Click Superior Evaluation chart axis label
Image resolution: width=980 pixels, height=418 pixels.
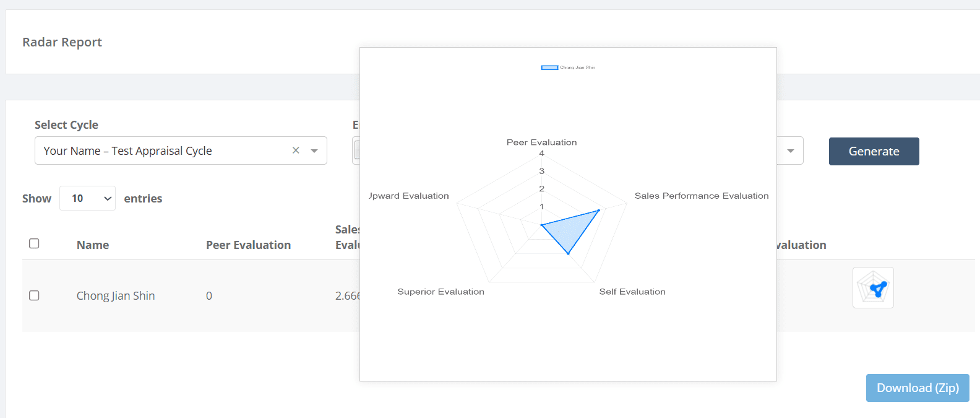[x=441, y=292]
